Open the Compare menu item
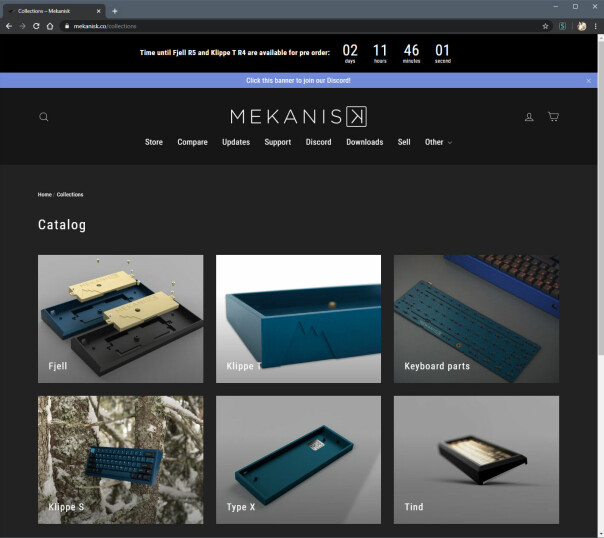 (192, 142)
